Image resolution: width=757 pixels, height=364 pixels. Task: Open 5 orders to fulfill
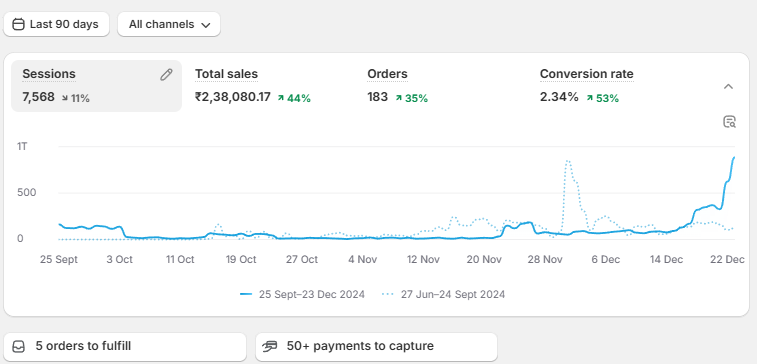coord(125,346)
